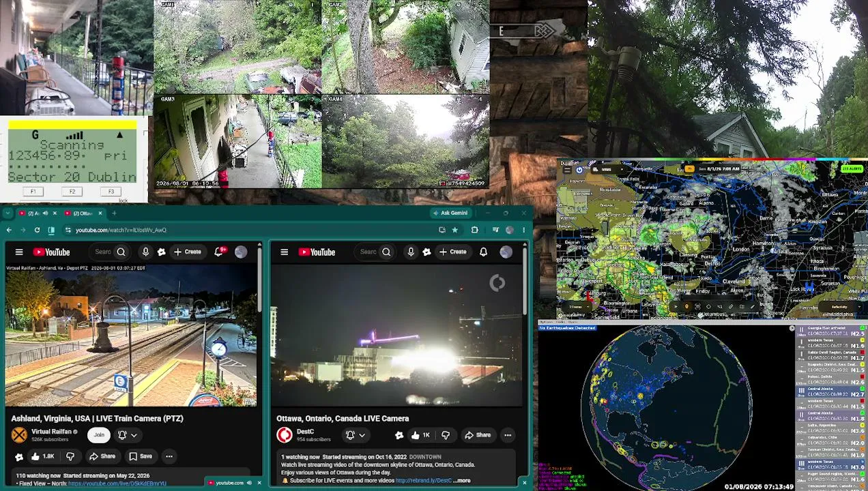The width and height of the screenshot is (868, 491).
Task: Click Join for Virtual Railfan
Action: pos(99,435)
